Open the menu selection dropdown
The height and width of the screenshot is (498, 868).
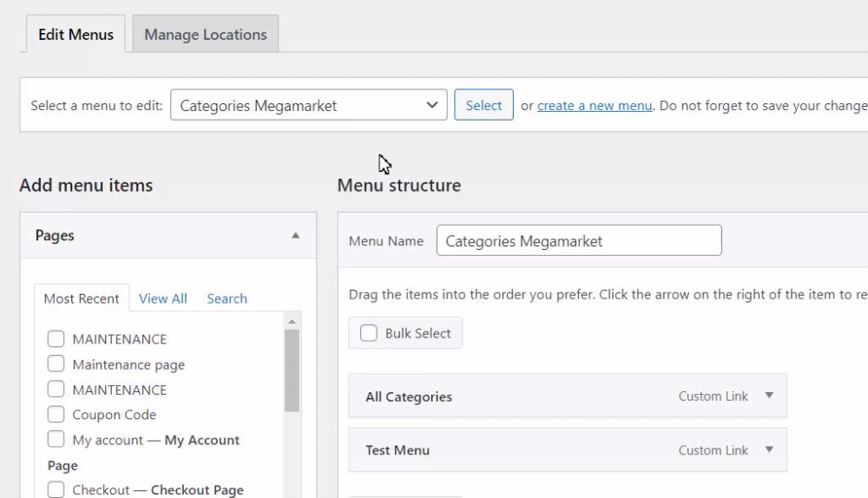(309, 106)
